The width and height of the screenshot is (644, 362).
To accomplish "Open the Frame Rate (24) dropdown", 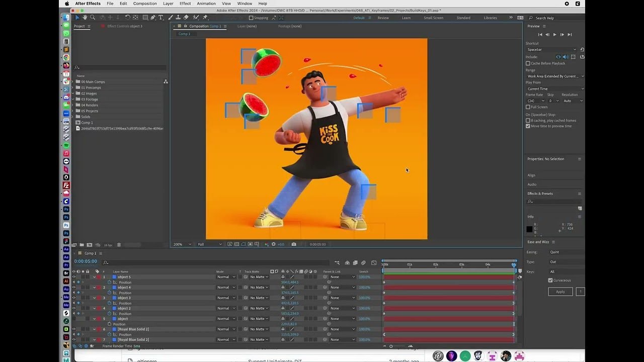I will click(535, 101).
